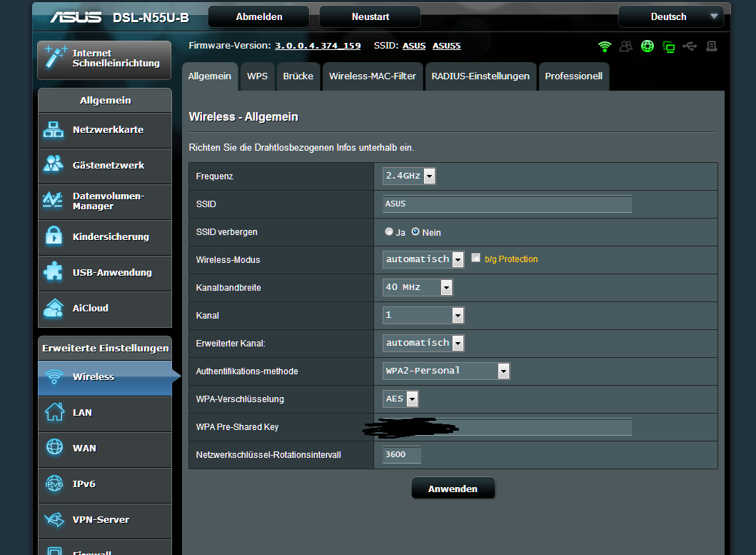Click the ASUS logo
756x555 pixels.
76,17
